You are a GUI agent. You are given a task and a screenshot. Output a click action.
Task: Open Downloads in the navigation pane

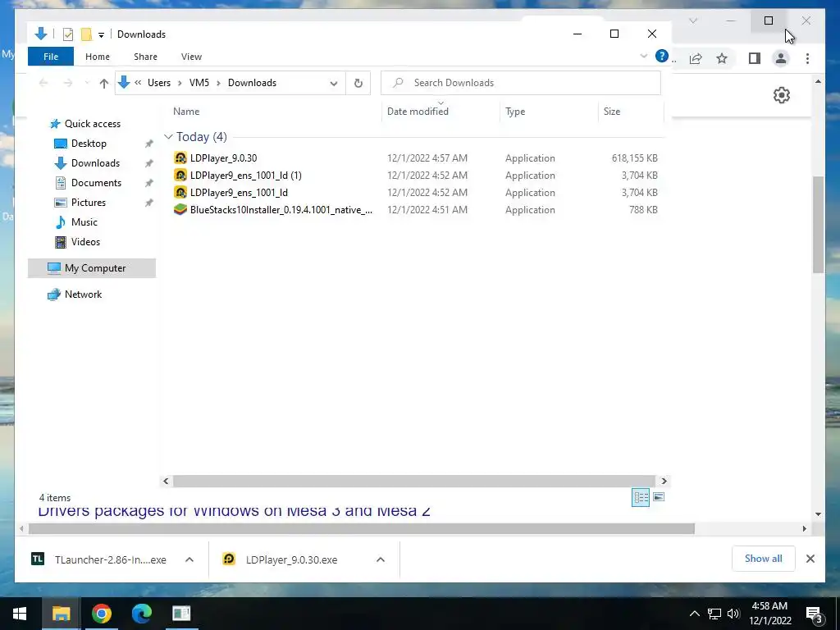[95, 163]
